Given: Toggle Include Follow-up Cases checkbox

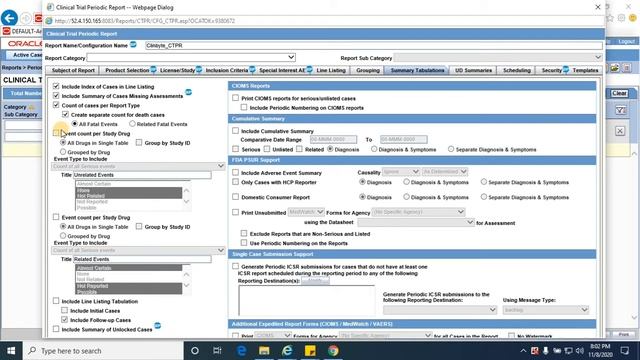Looking at the screenshot, I should 64,320.
